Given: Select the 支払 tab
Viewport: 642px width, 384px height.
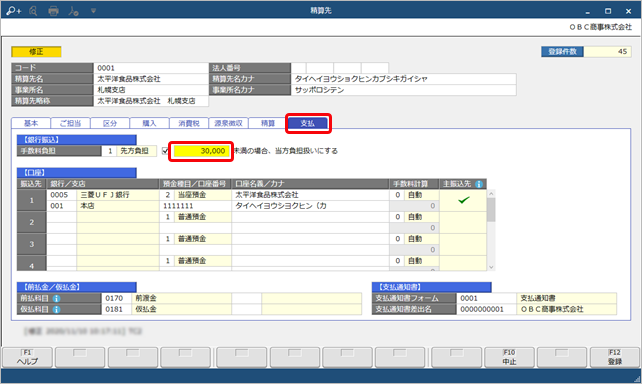Looking at the screenshot, I should tap(307, 123).
